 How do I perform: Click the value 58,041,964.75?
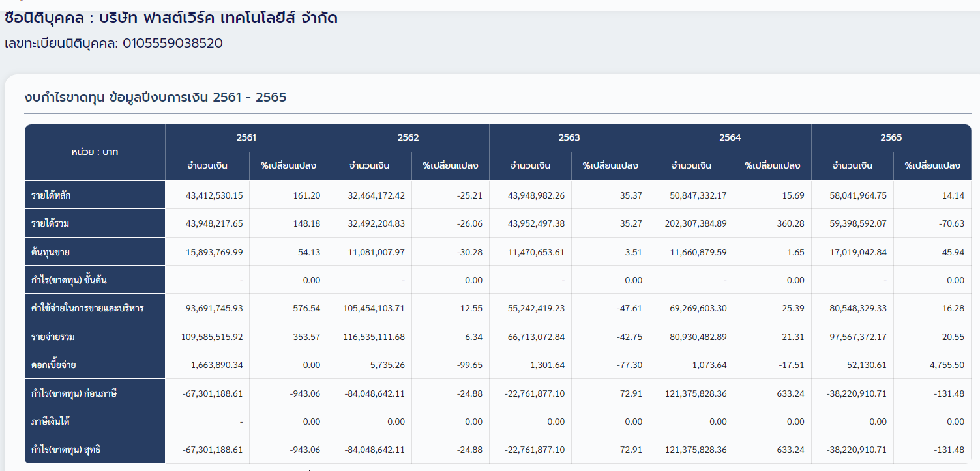tap(858, 195)
